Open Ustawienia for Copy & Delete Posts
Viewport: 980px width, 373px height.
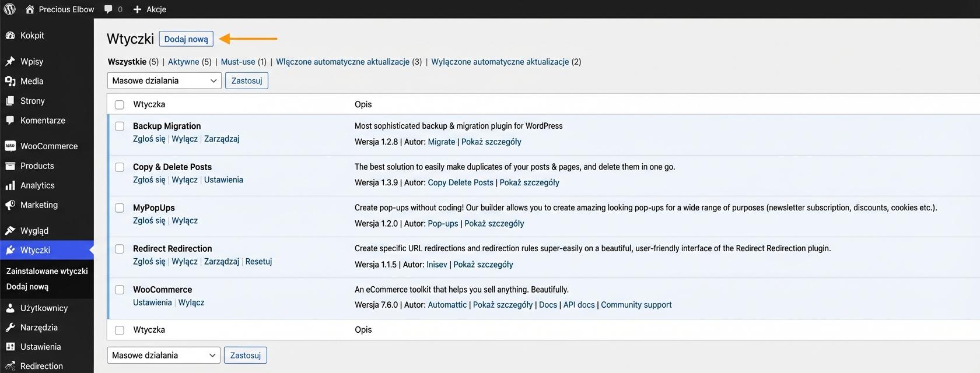coord(223,180)
